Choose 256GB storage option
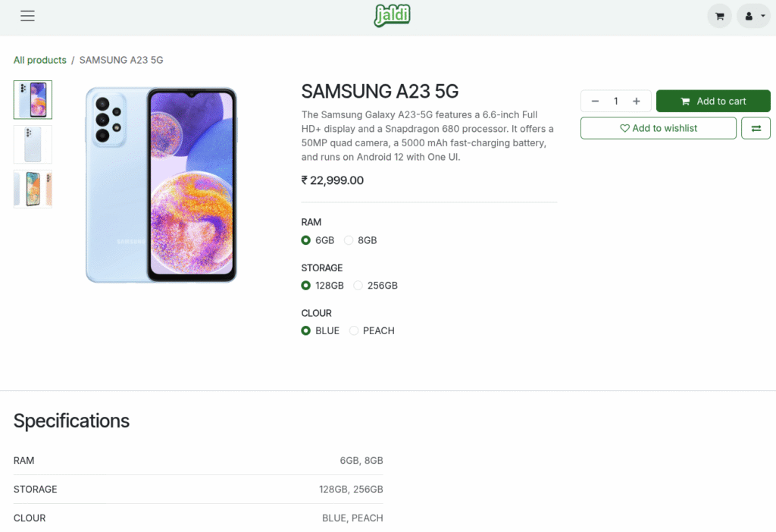The width and height of the screenshot is (776, 532). [x=358, y=286]
